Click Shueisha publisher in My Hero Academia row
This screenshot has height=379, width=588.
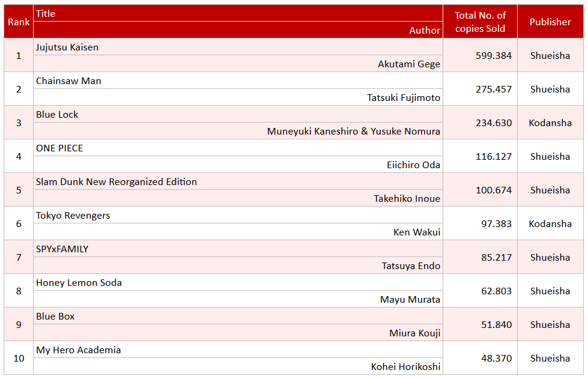pos(550,359)
